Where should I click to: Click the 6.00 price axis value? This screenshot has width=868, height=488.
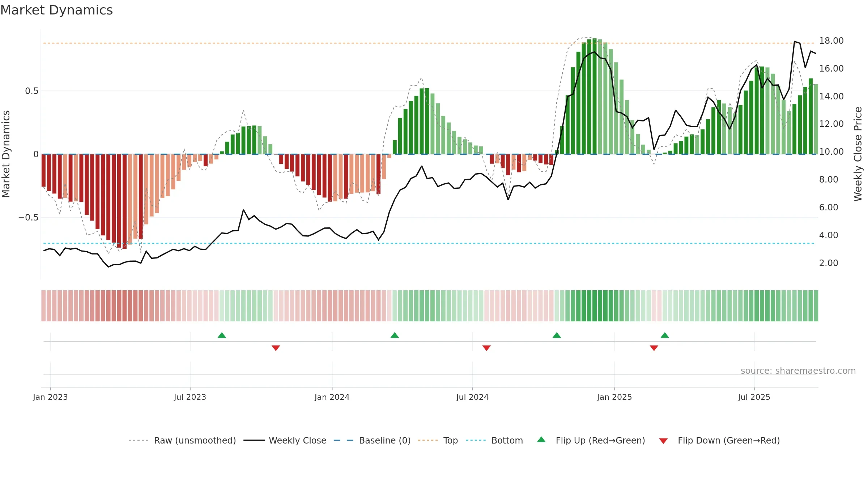829,207
